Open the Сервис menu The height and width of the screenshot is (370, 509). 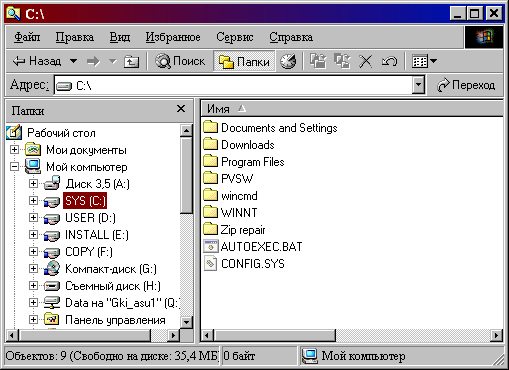(x=235, y=37)
